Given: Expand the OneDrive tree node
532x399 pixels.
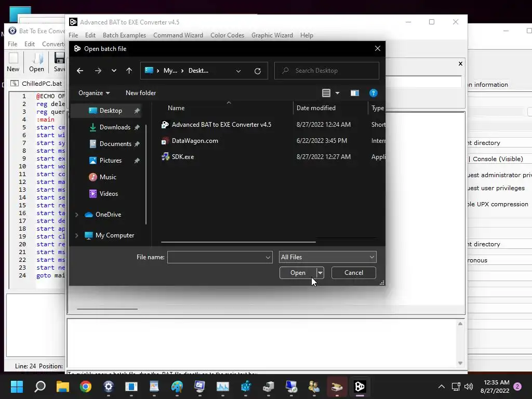Looking at the screenshot, I should click(77, 215).
